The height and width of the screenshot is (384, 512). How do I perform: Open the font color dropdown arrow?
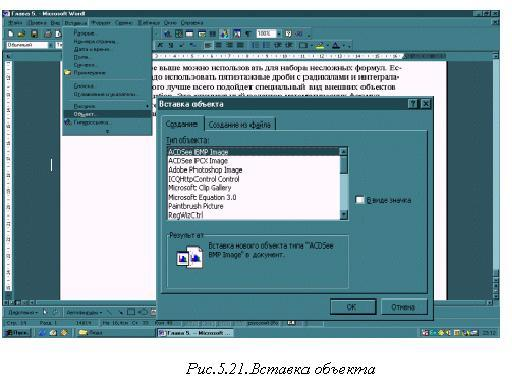(x=344, y=45)
